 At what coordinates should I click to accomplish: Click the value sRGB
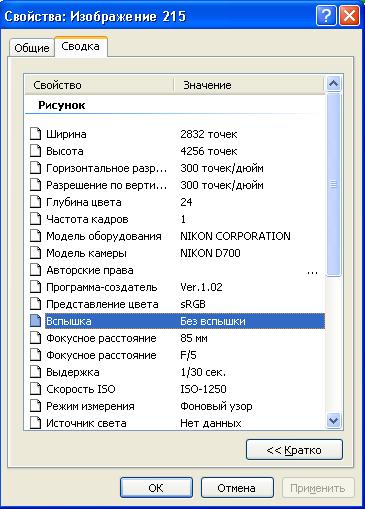click(193, 304)
